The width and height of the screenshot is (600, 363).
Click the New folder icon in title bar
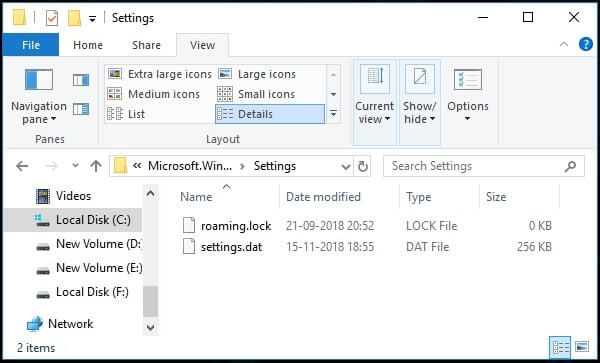(x=75, y=18)
